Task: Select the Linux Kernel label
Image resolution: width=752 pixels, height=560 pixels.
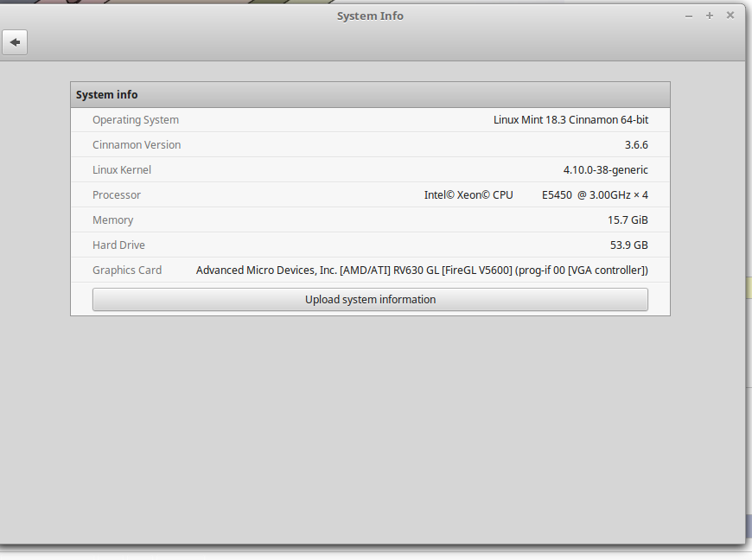Action: click(x=122, y=170)
